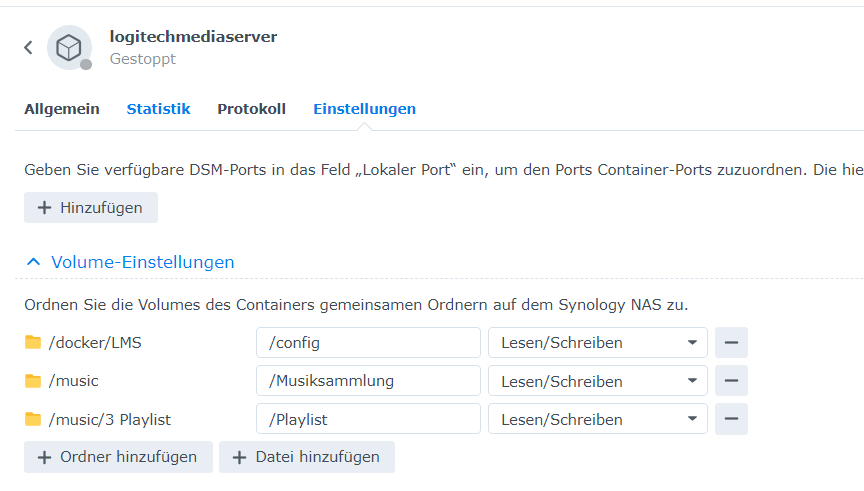
Task: Click the /config mount path field
Action: [x=368, y=343]
